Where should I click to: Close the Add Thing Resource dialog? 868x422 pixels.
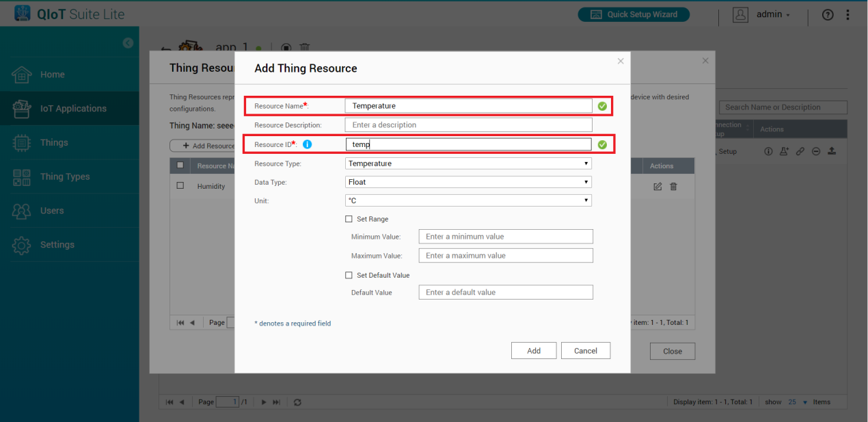621,61
